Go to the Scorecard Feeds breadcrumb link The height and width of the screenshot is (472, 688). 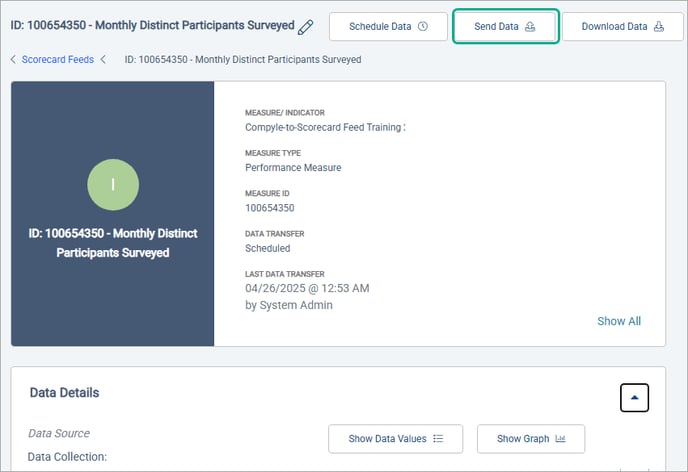(58, 60)
